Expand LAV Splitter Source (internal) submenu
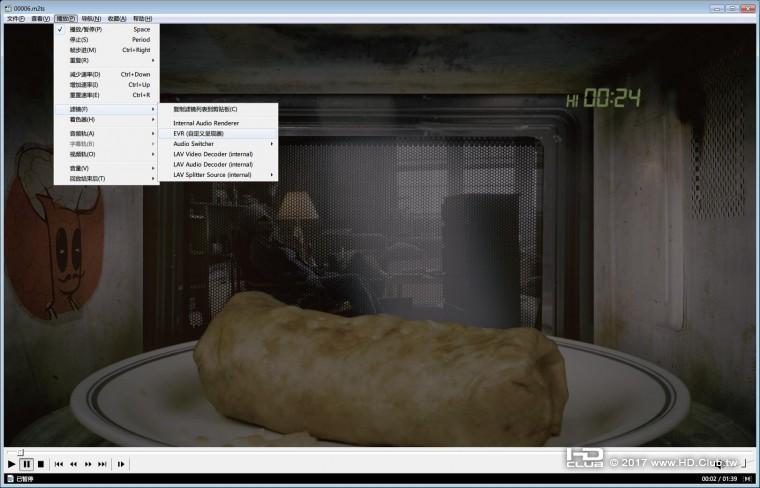Screen dimensions: 760x488 coord(219,174)
